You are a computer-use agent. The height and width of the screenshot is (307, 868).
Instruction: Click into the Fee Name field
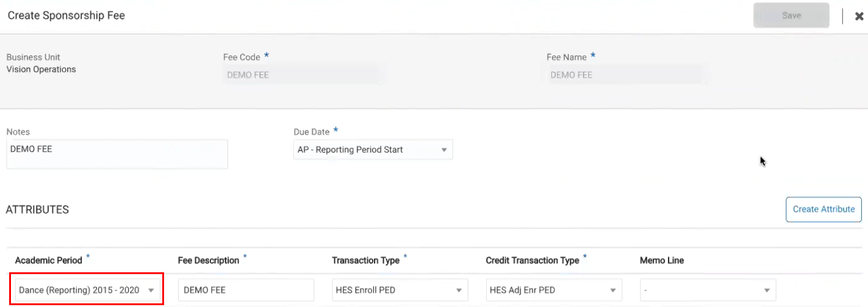(x=624, y=75)
